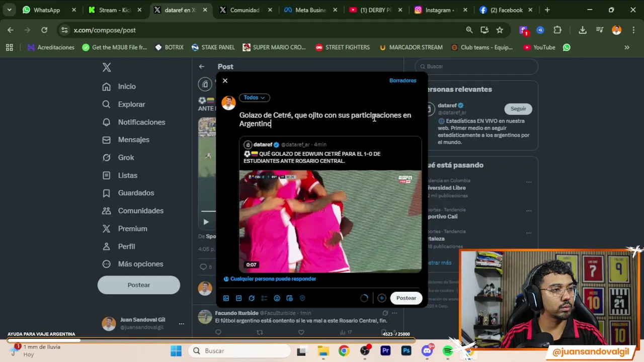Open Notificaciones in sidebar
Viewport: 644px width, 362px height.
(133, 122)
